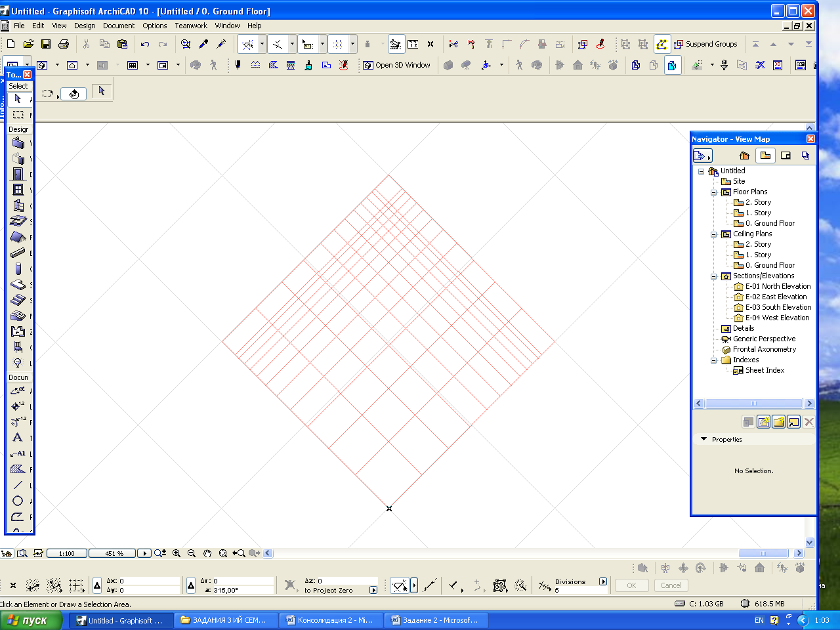The width and height of the screenshot is (840, 630).
Task: Click the Print icon
Action: (x=64, y=44)
